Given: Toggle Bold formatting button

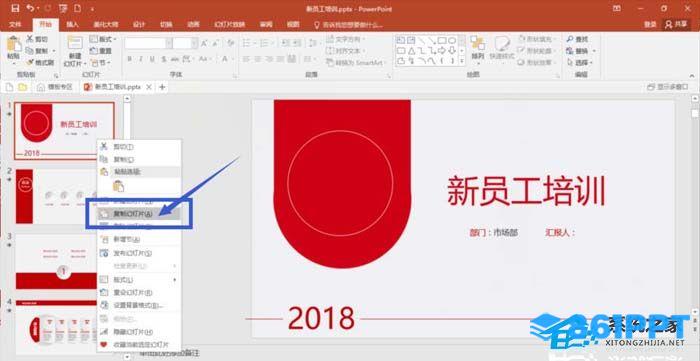Looking at the screenshot, I should click(129, 59).
